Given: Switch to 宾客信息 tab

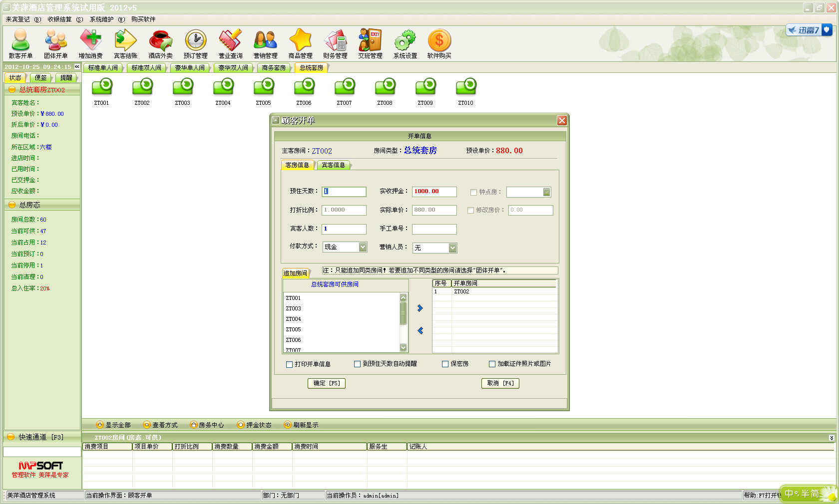Looking at the screenshot, I should click(333, 165).
